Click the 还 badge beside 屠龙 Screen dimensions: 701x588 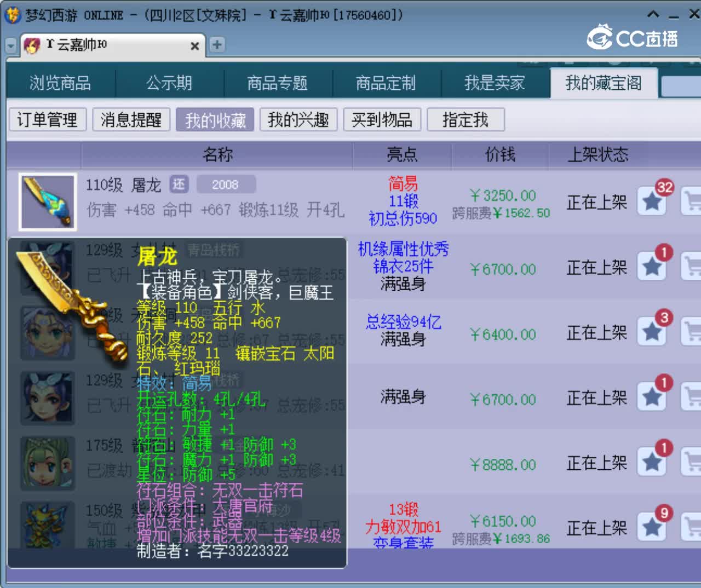tap(179, 185)
